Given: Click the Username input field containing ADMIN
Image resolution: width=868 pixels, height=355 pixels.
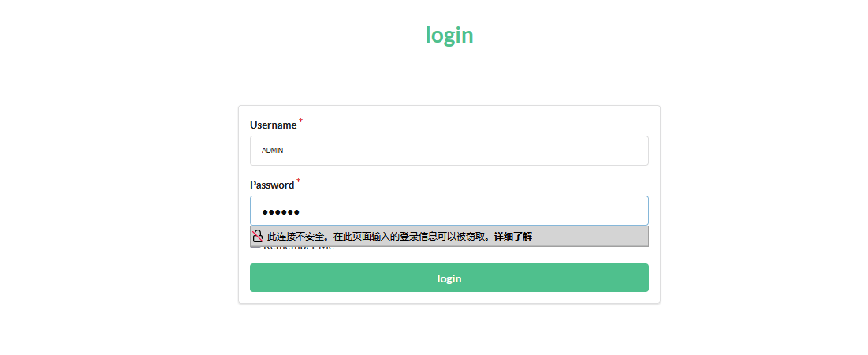Looking at the screenshot, I should 449,151.
